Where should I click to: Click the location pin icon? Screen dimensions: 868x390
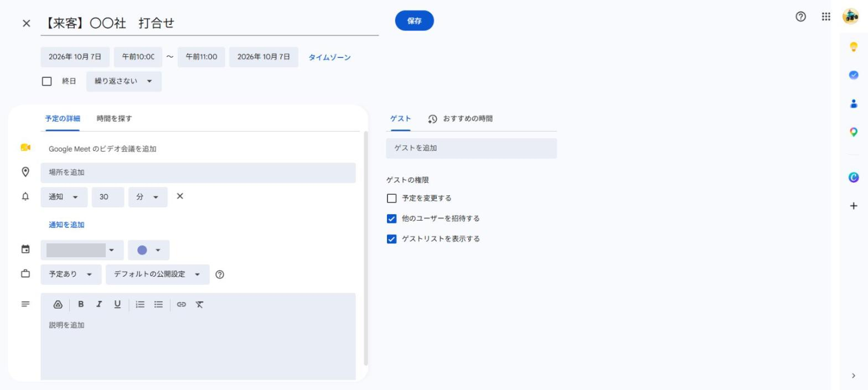point(25,172)
